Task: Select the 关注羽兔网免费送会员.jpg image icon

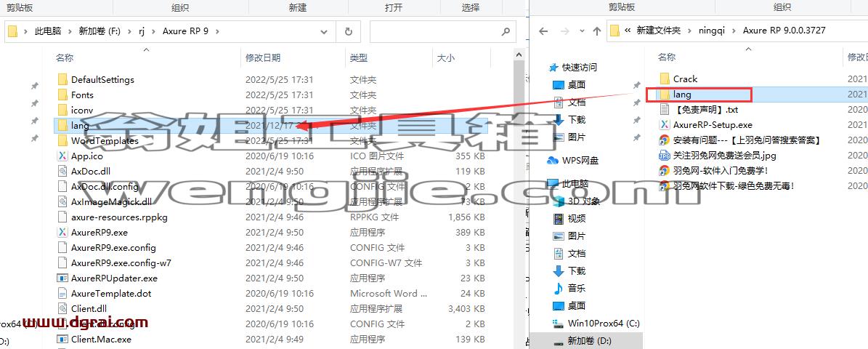Action: [665, 156]
